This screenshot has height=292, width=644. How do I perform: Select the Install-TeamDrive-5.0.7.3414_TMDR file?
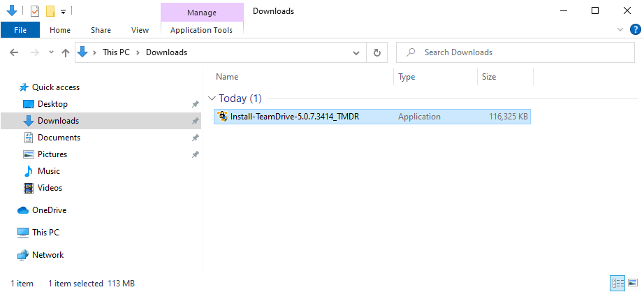coord(372,117)
